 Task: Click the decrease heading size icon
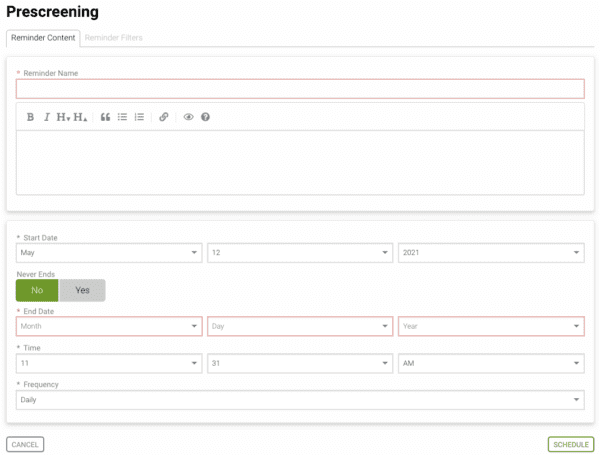(x=63, y=117)
